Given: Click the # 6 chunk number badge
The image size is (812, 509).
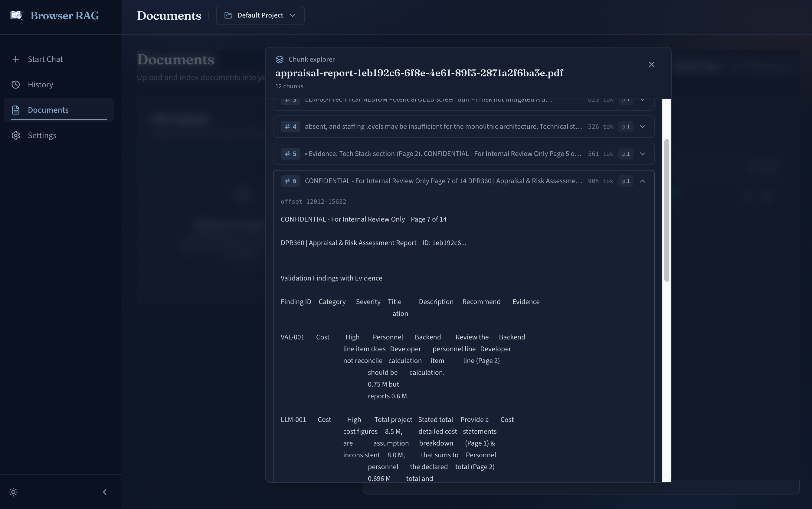Looking at the screenshot, I should [x=290, y=181].
